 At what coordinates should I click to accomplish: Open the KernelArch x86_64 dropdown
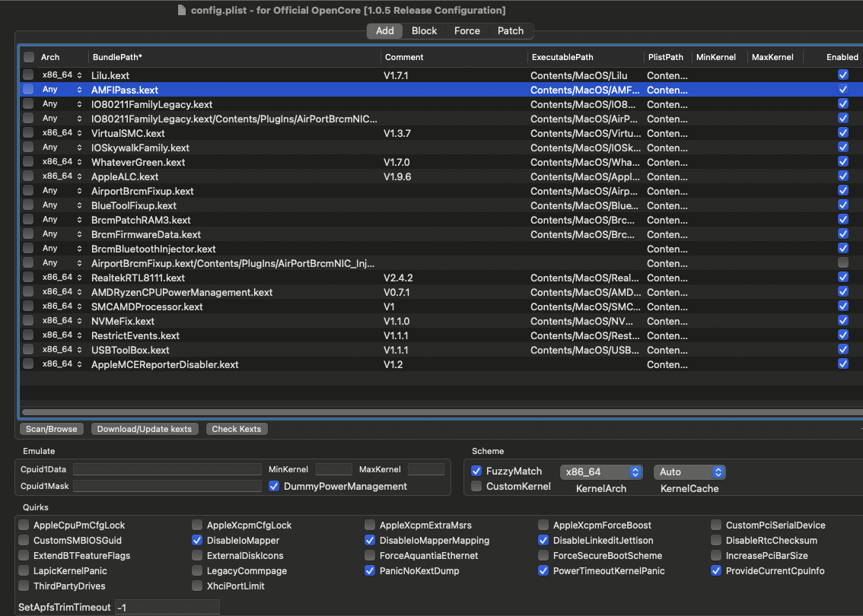click(601, 472)
